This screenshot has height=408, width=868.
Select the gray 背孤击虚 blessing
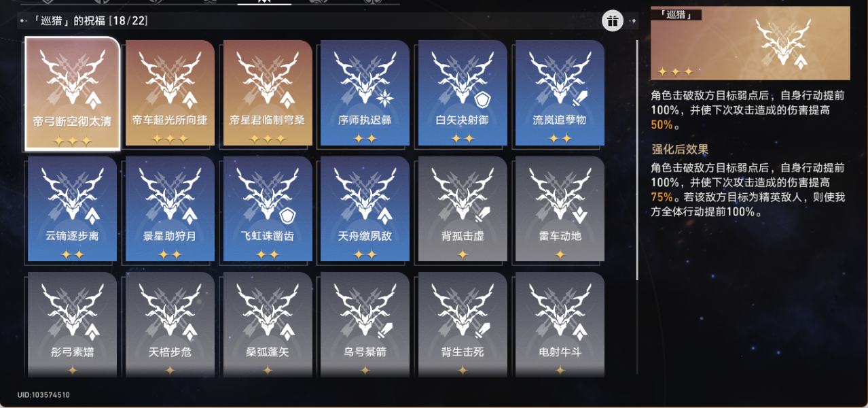pos(463,209)
